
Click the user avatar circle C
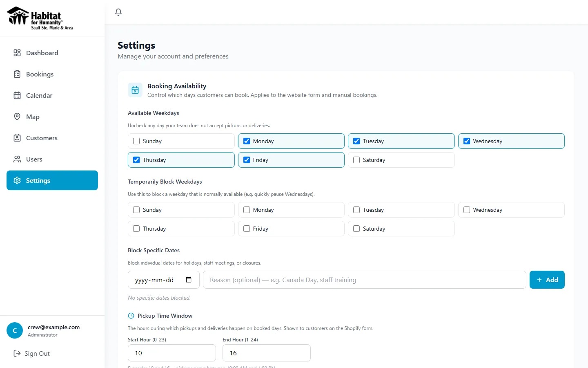point(15,330)
